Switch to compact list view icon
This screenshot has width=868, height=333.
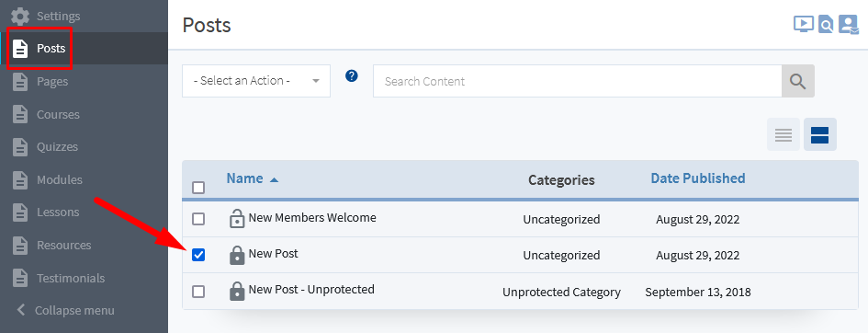(783, 134)
